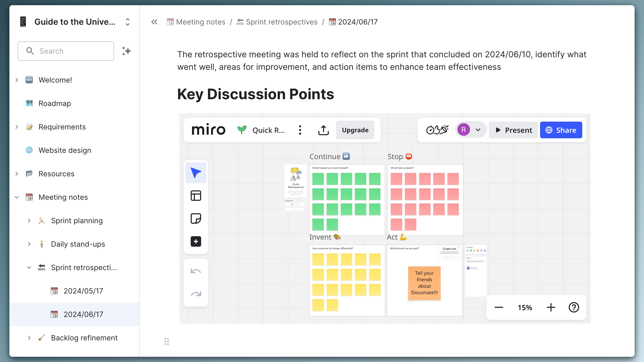Select the sticky note tool in Miro

[x=196, y=218]
